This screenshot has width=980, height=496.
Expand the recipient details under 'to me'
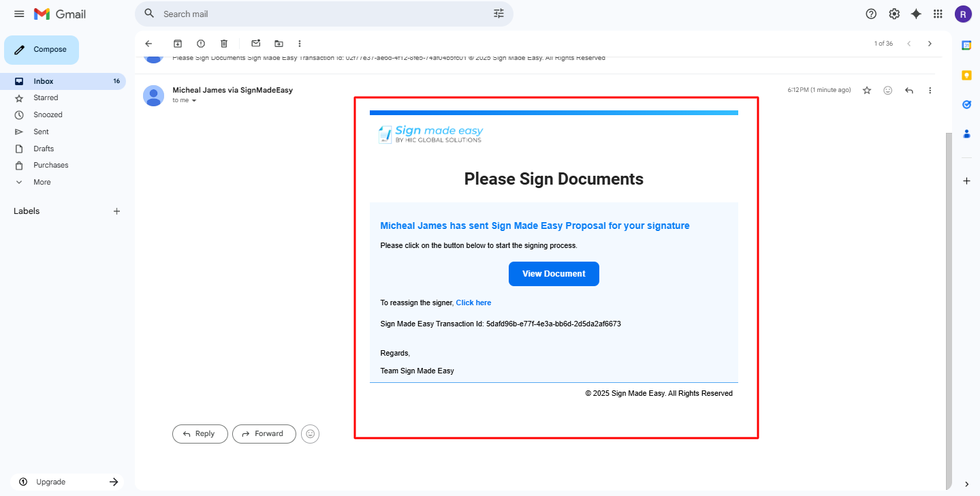tap(193, 100)
